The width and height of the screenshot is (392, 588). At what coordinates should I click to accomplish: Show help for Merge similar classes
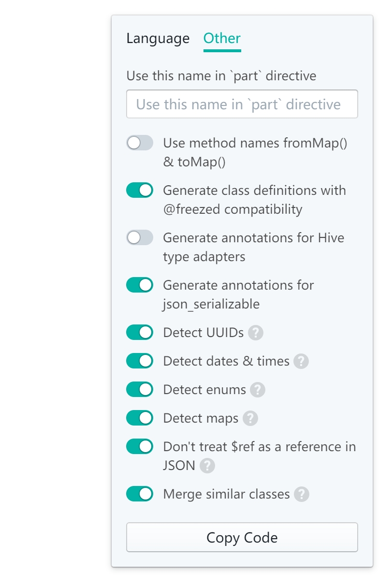point(302,494)
